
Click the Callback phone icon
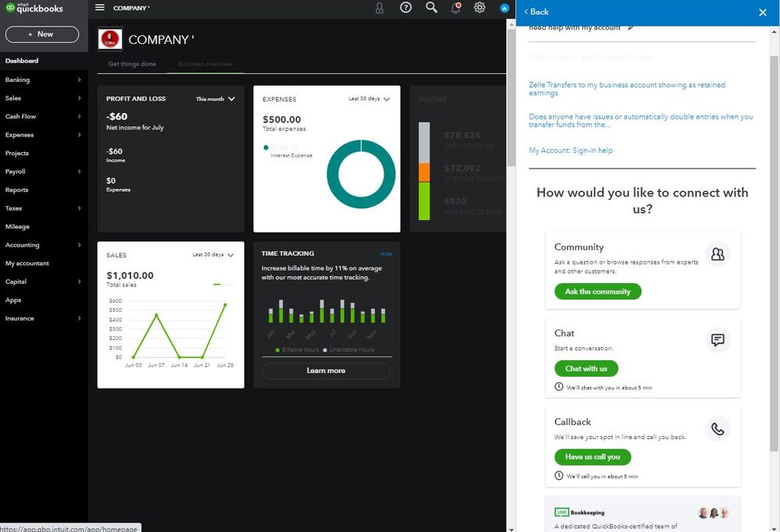[718, 428]
